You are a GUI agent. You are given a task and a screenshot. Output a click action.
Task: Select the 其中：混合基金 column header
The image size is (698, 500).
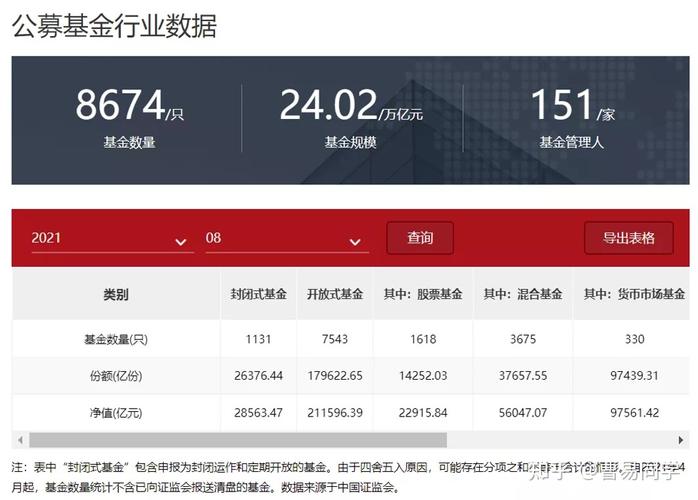pyautogui.click(x=523, y=294)
